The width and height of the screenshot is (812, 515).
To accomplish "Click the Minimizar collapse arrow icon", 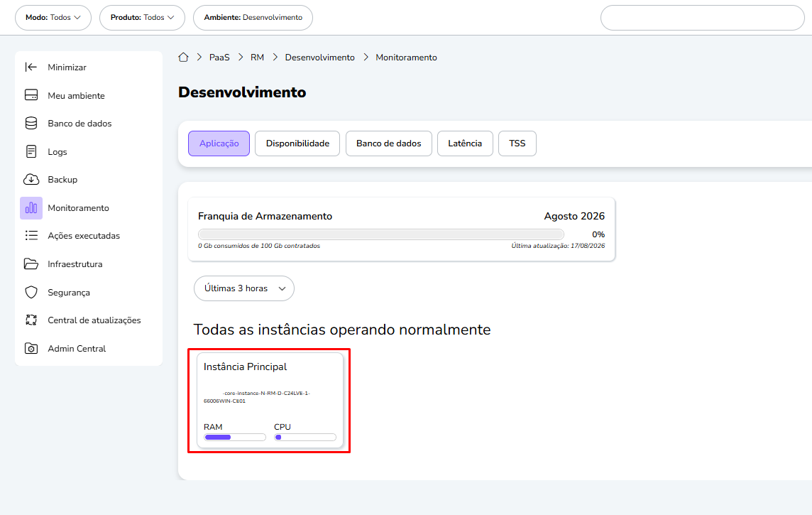I will pyautogui.click(x=31, y=67).
